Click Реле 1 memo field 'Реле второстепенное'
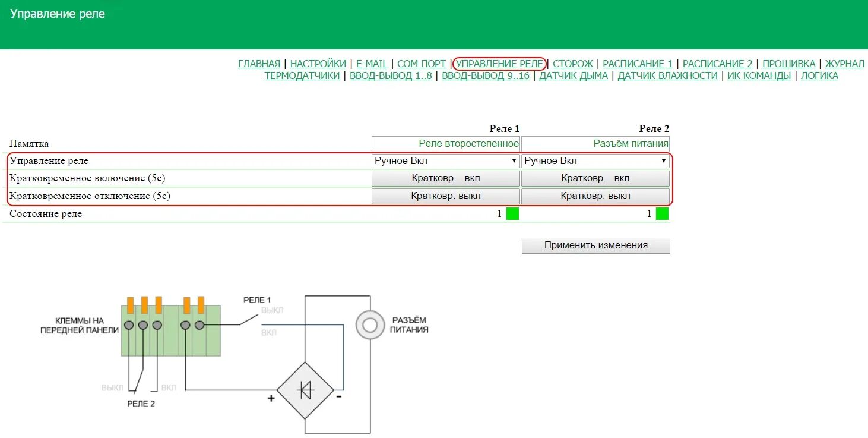The width and height of the screenshot is (868, 438). (446, 143)
